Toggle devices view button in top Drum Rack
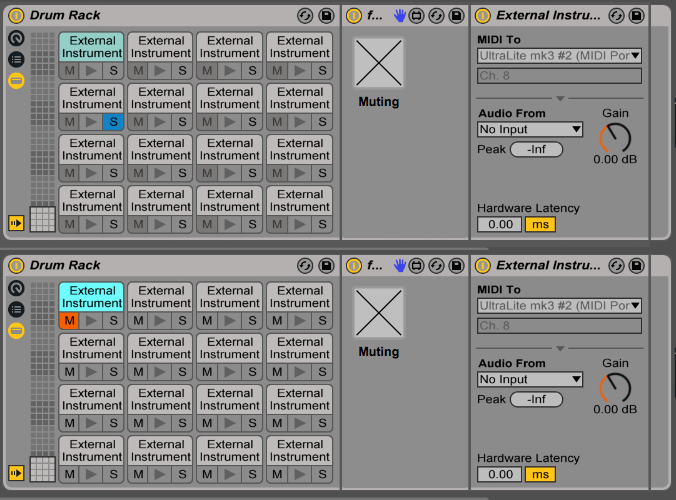 coord(16,80)
